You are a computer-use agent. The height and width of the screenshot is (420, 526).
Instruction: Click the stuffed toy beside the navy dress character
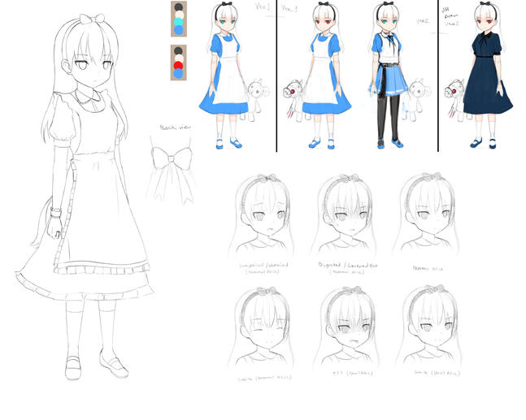454,96
